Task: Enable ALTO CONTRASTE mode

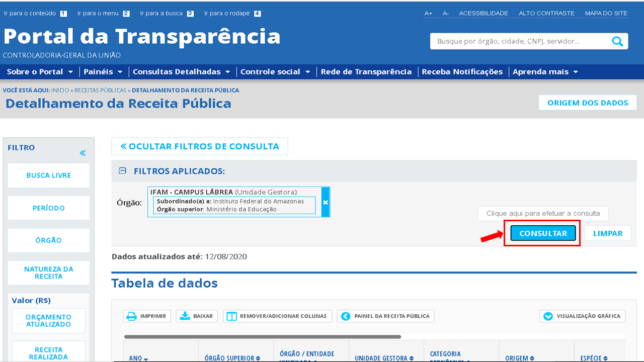Action: [546, 13]
